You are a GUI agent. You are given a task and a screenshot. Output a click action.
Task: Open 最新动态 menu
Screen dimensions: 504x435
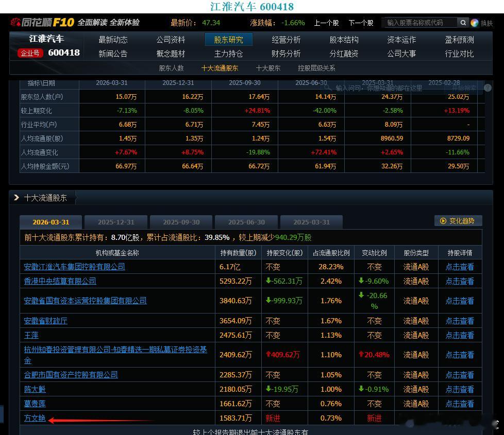(x=113, y=40)
